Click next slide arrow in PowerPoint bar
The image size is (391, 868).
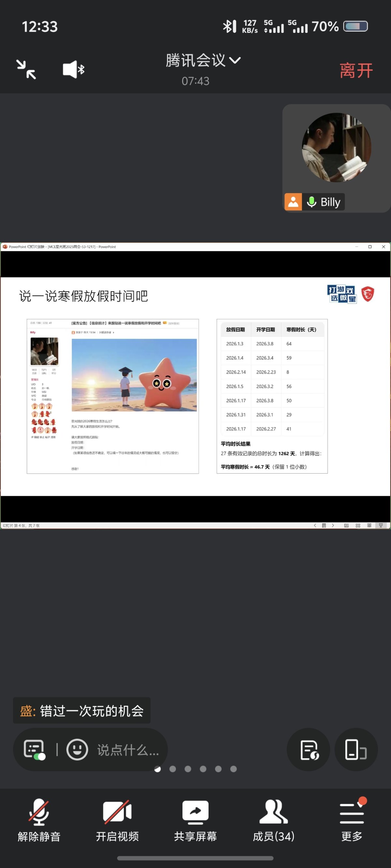(333, 525)
